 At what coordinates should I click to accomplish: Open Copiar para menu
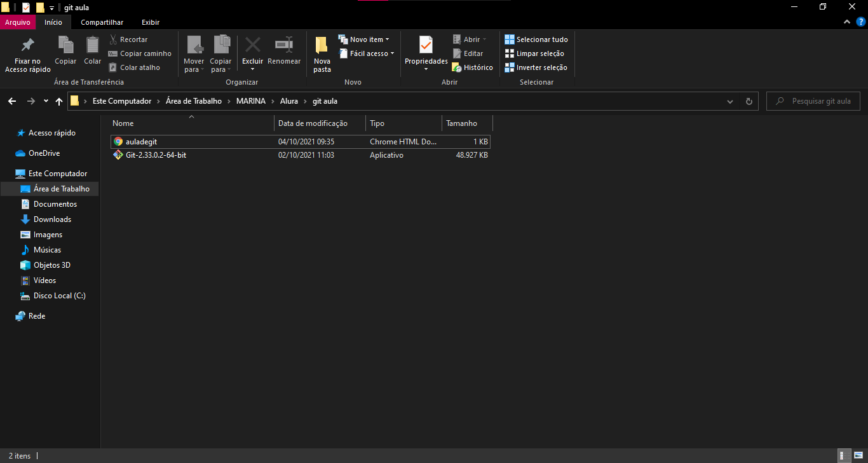(x=220, y=54)
